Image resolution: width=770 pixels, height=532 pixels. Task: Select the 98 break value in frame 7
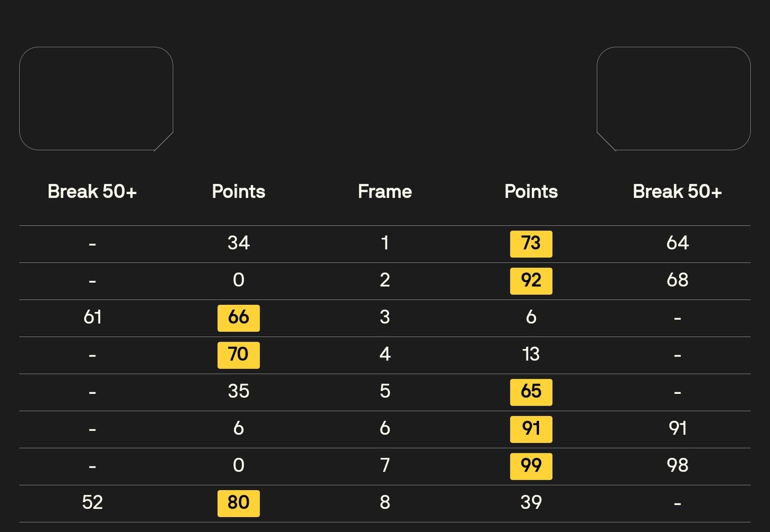coord(677,465)
